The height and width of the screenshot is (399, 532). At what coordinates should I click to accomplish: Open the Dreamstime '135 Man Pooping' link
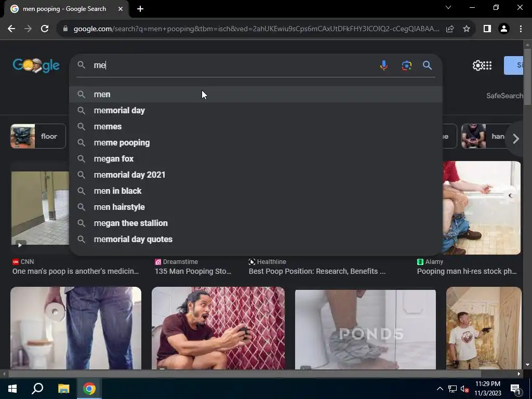[193, 271]
